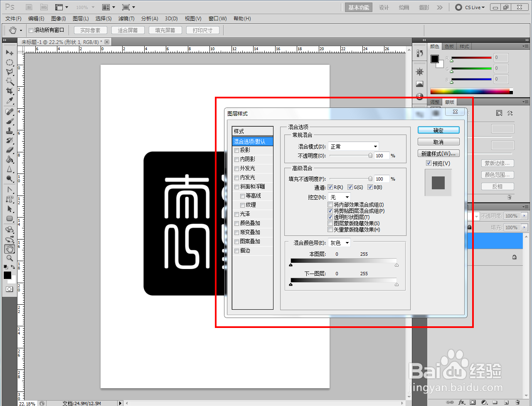This screenshot has width=532, height=406.
Task: Switch foreground and background colors
Action: coord(13,267)
